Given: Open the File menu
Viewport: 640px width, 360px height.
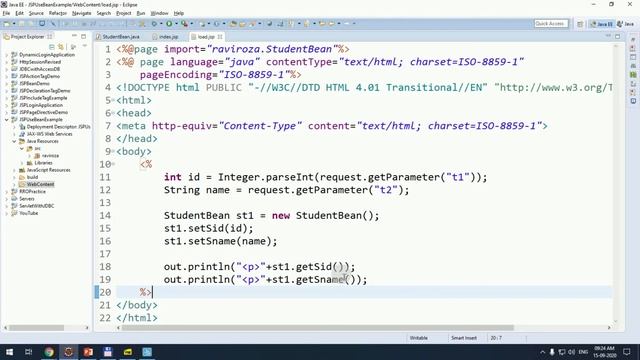Looking at the screenshot, I should click(6, 13).
